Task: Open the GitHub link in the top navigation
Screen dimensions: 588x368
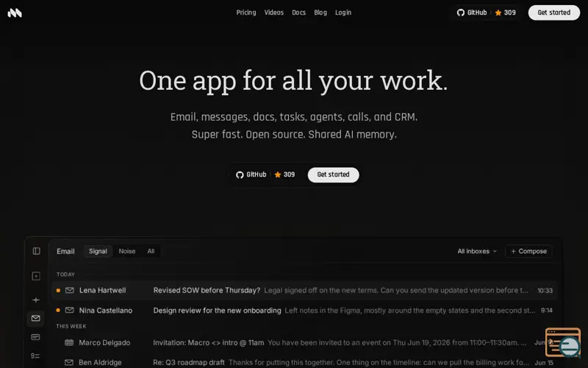Action: (x=472, y=13)
